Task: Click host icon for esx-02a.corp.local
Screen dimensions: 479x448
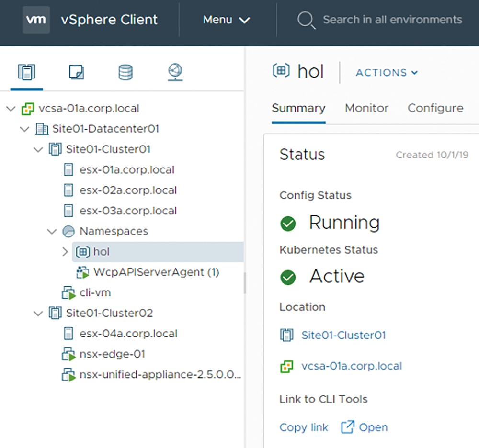Action: click(68, 190)
